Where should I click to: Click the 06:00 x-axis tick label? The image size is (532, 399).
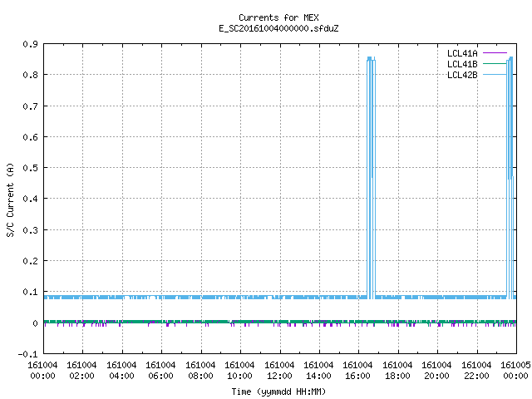[x=160, y=371]
